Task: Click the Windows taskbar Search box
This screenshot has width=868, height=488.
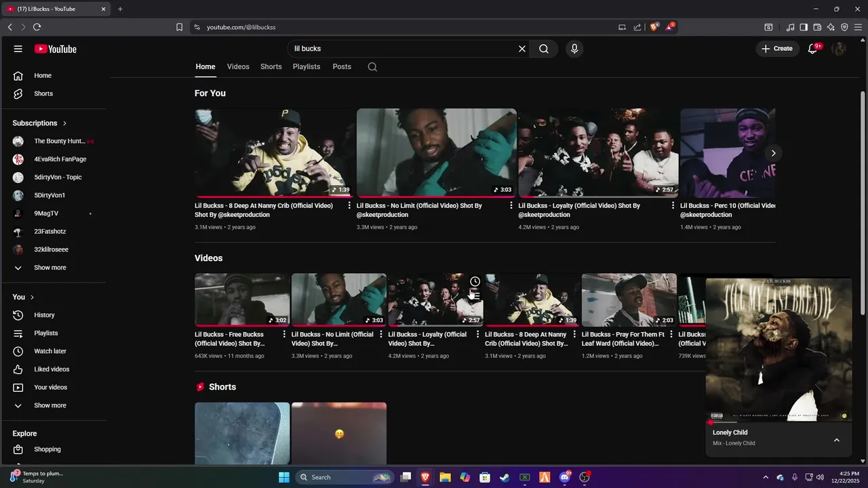Action: coord(344,477)
